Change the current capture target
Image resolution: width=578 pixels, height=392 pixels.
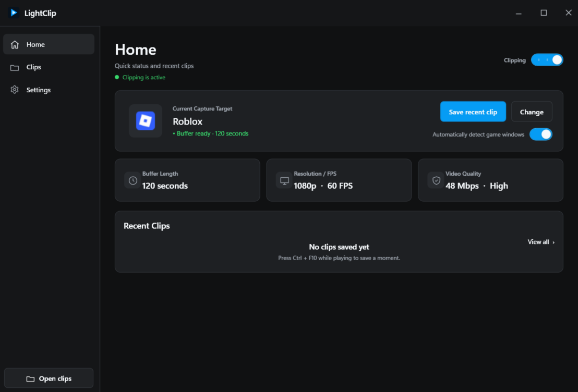pyautogui.click(x=532, y=112)
